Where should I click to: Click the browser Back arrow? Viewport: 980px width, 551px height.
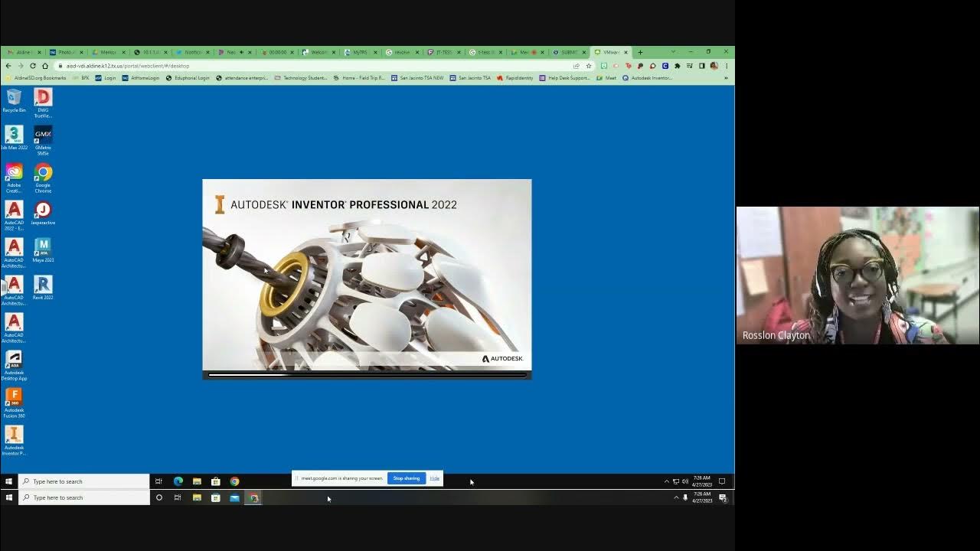(x=8, y=66)
